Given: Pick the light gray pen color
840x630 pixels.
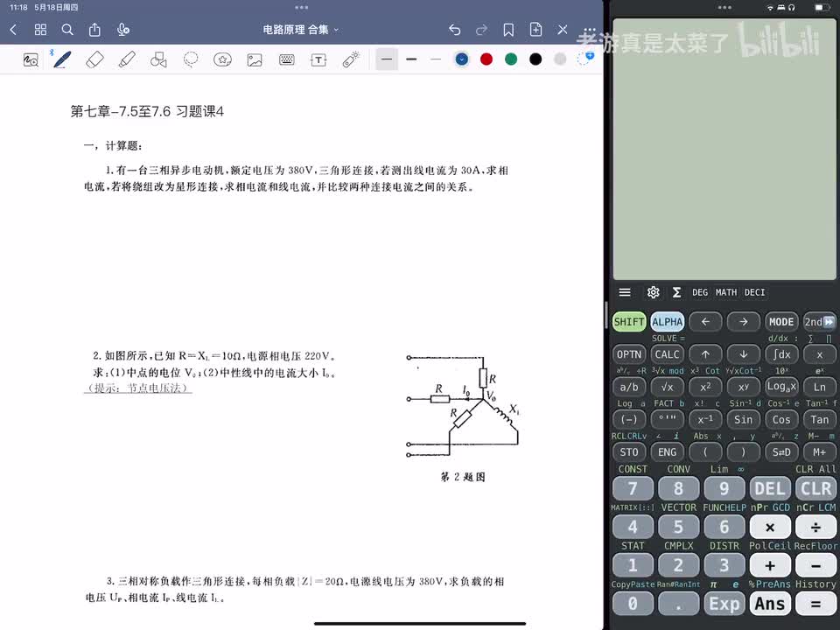Looking at the screenshot, I should [560, 59].
